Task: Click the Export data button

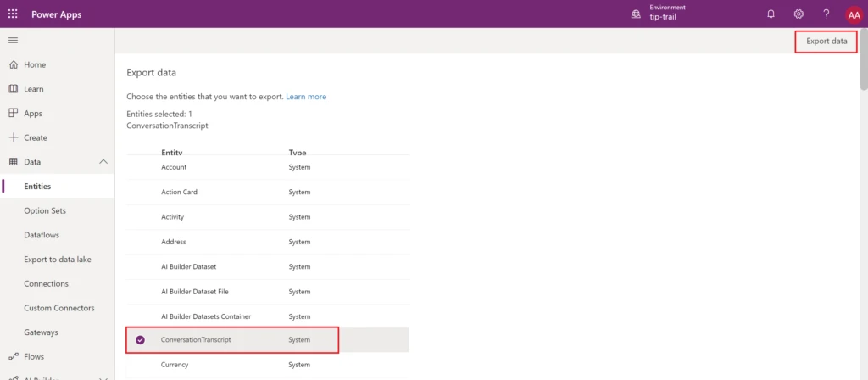Action: tap(826, 42)
